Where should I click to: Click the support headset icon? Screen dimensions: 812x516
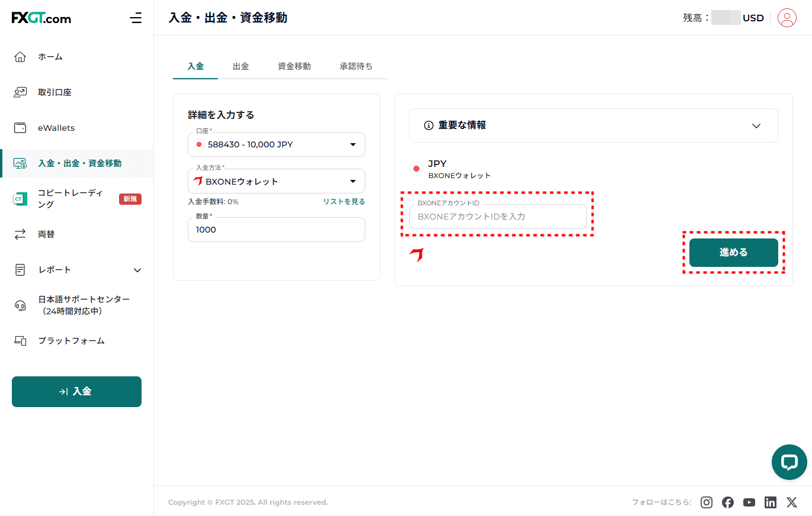(x=20, y=305)
